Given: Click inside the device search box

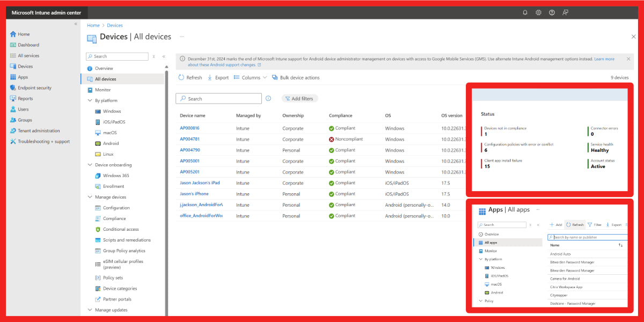Looking at the screenshot, I should 218,98.
